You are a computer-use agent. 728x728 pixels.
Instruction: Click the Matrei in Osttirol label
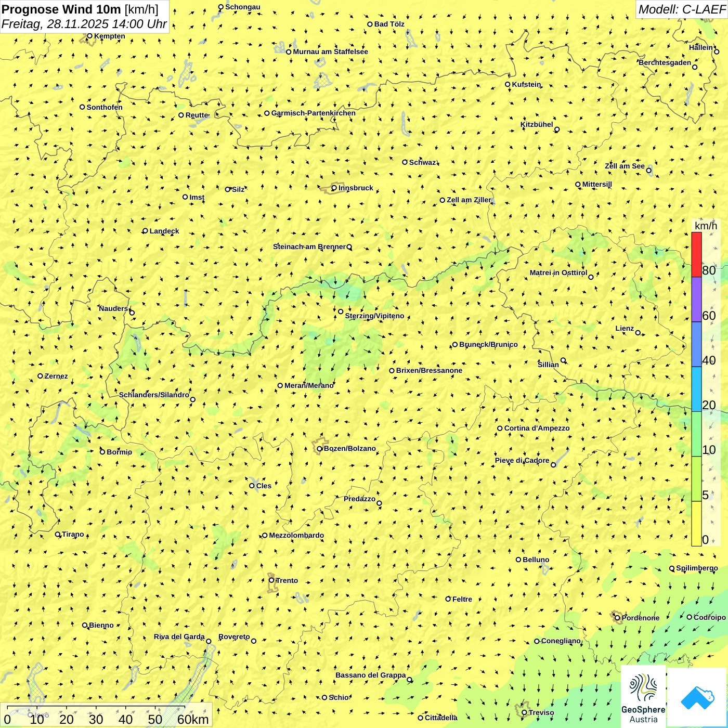(x=558, y=272)
